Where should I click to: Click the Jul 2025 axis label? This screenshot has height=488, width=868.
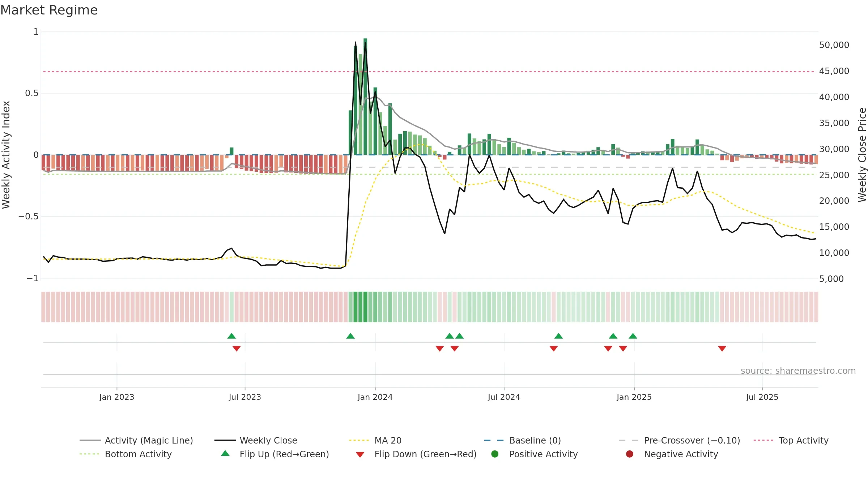pos(762,397)
